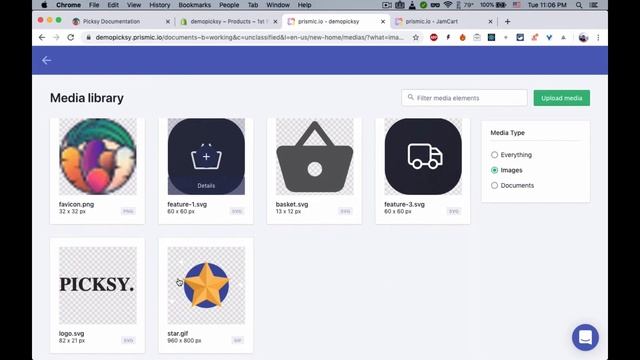
Task: Click the Wi-Fi status icon
Action: tap(448, 5)
